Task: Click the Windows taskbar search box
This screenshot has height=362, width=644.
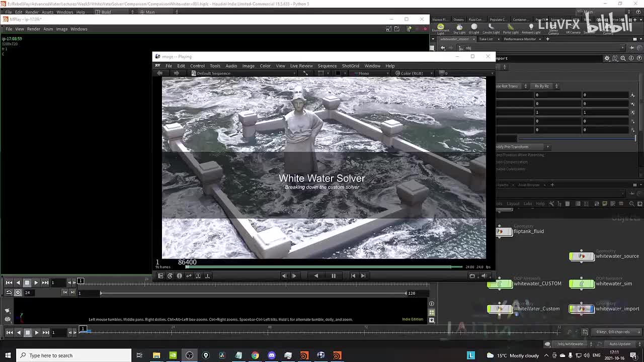Action: coord(73,355)
